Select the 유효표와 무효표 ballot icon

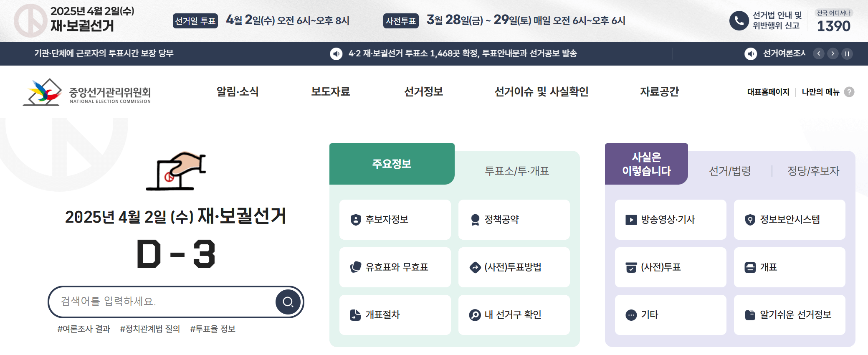point(356,268)
